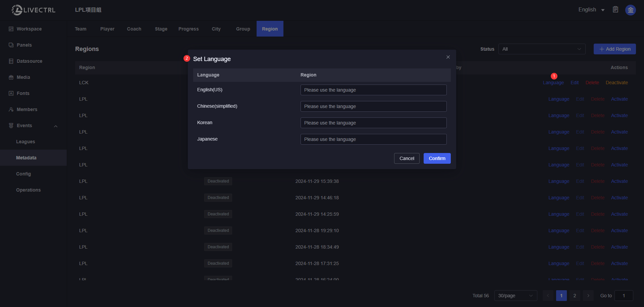This screenshot has height=307, width=644.
Task: Open Panels via its sidebar icon
Action: (x=11, y=45)
